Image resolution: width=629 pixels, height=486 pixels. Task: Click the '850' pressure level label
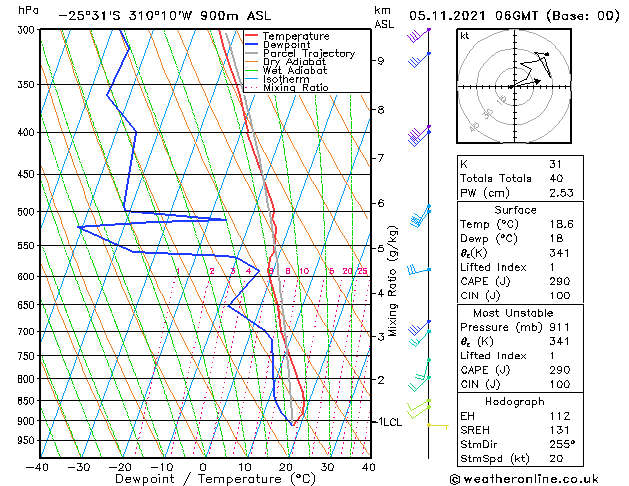[x=28, y=401]
